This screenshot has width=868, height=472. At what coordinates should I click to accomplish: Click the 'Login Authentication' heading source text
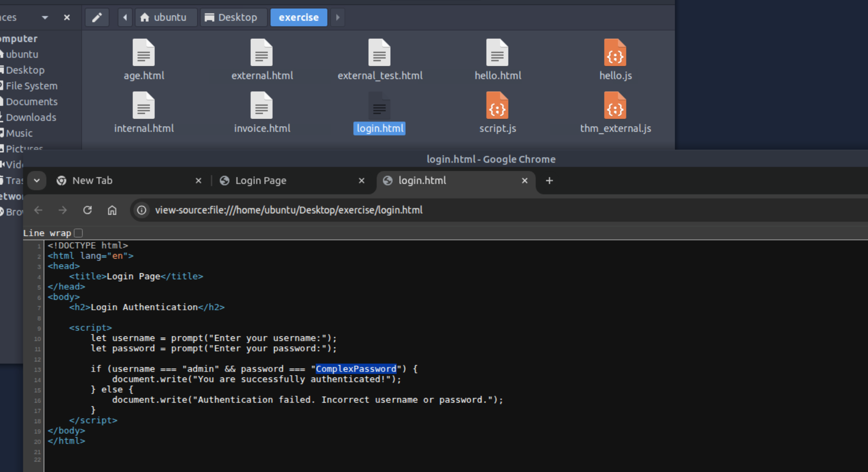click(144, 307)
